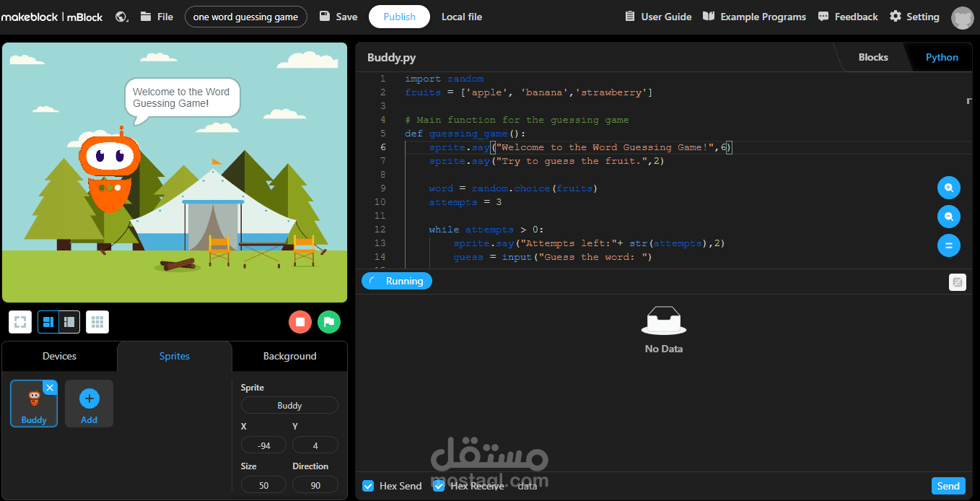This screenshot has width=980, height=501.
Task: Click line 'word = random.choice(fruits)'
Action: [513, 188]
